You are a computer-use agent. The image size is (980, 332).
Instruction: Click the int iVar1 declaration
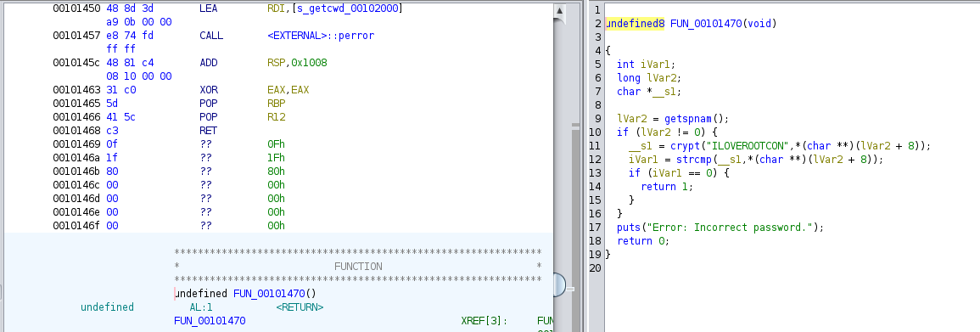[x=647, y=65]
